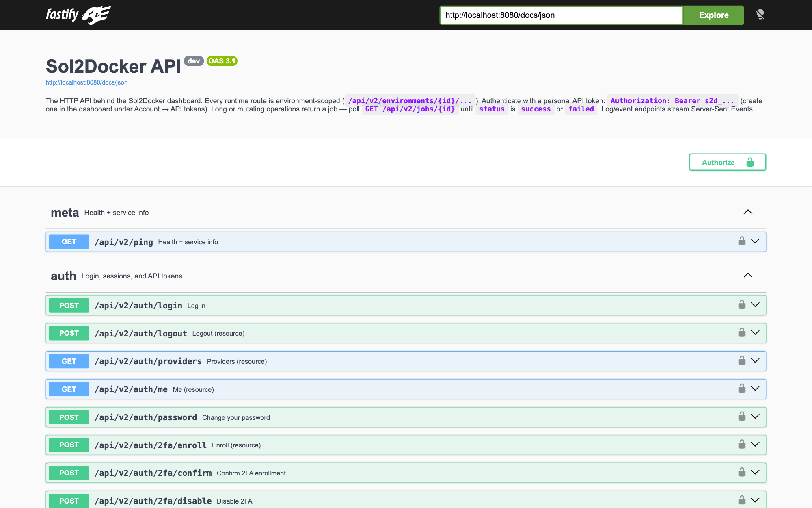Image resolution: width=812 pixels, height=508 pixels.
Task: Collapse the auth section
Action: click(x=748, y=275)
